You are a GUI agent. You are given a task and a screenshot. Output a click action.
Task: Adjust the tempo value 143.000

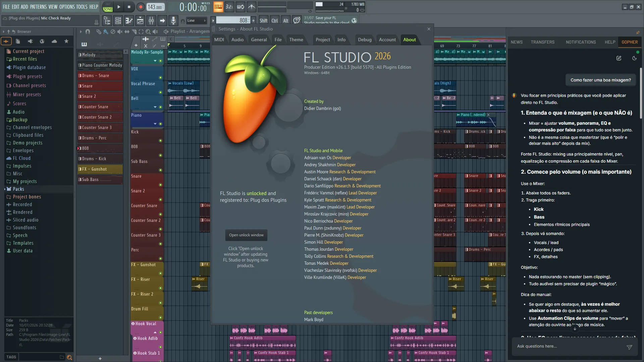point(156,7)
